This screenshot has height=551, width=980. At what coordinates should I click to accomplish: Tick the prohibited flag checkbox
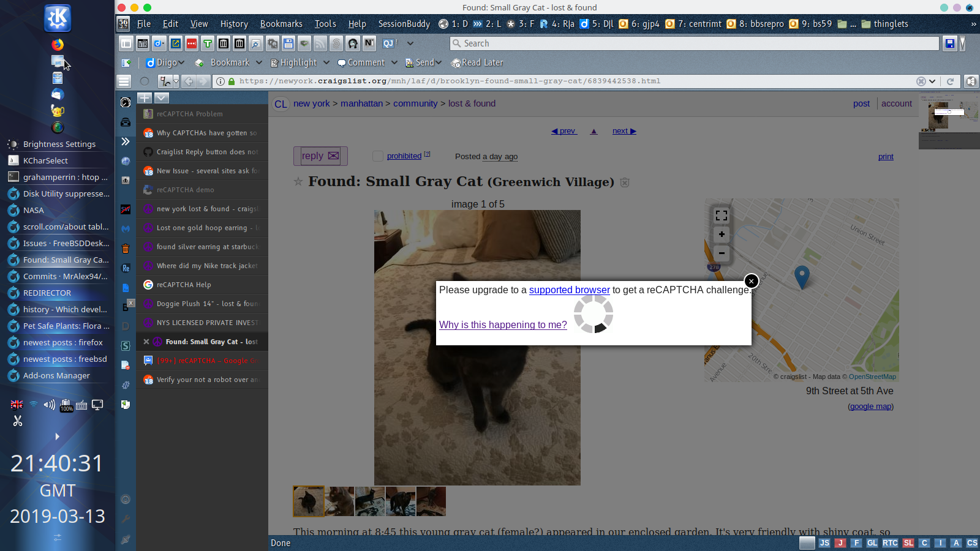tap(378, 156)
